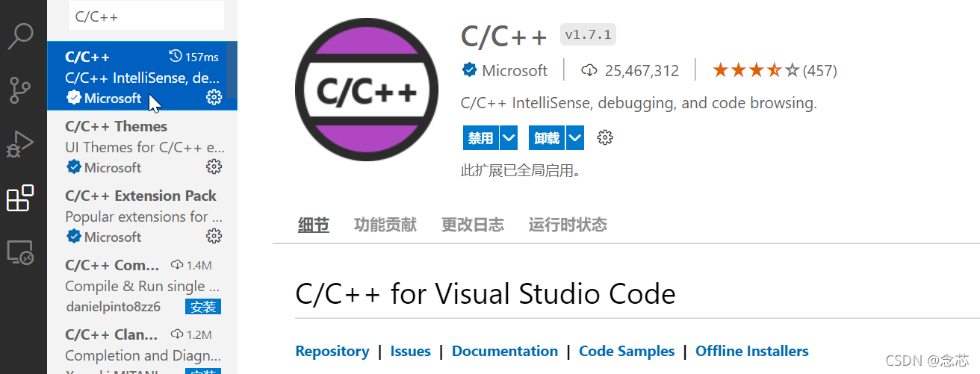This screenshot has width=980, height=374.
Task: Open the Remote Explorer view
Action: point(20,253)
